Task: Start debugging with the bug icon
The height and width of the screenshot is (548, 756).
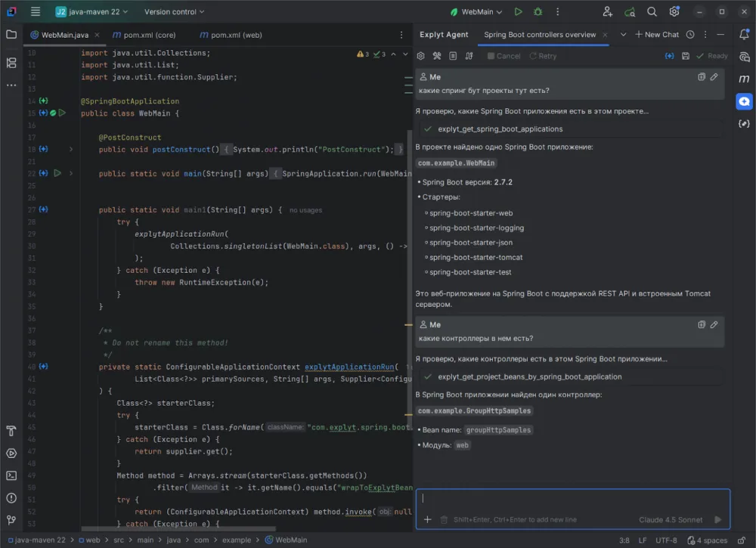Action: [538, 12]
